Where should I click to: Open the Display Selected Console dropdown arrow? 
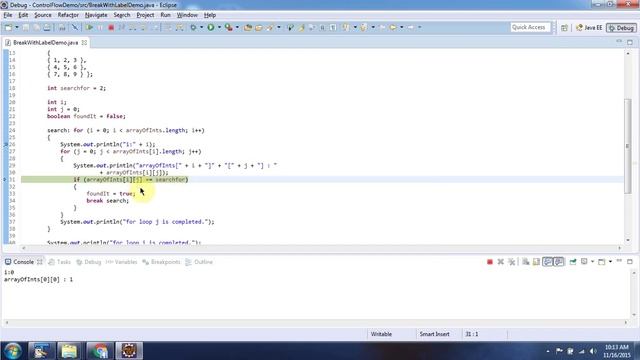[x=593, y=262]
